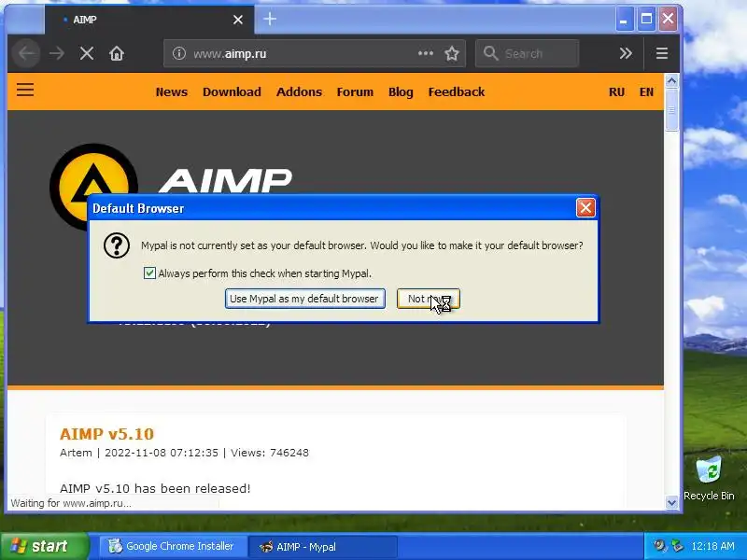The height and width of the screenshot is (560, 747).
Task: Bookmark this page with the star icon
Action: coord(452,53)
